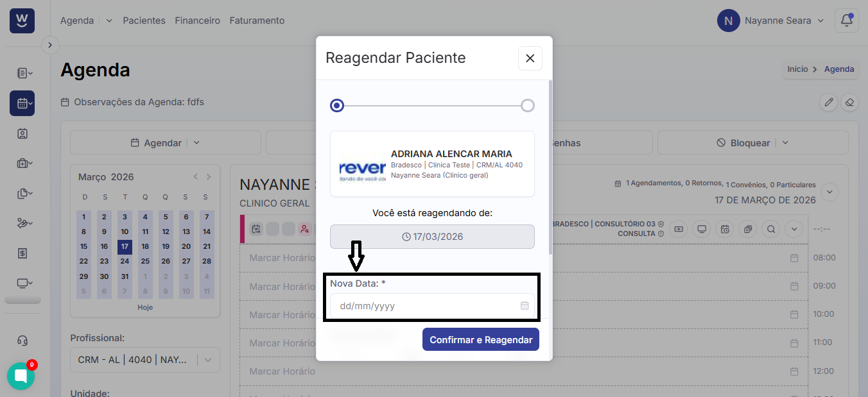868x397 pixels.
Task: Select day 24 in the mini calendar
Action: pyautogui.click(x=125, y=261)
